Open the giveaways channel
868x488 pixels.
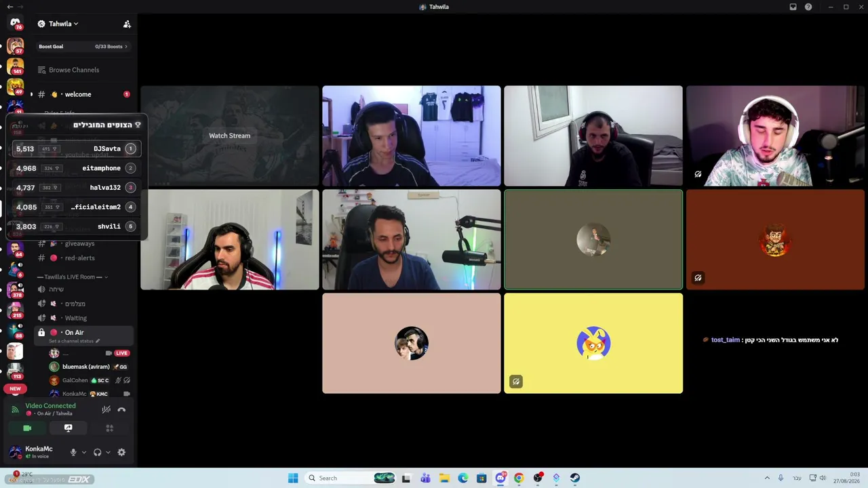pyautogui.click(x=83, y=243)
